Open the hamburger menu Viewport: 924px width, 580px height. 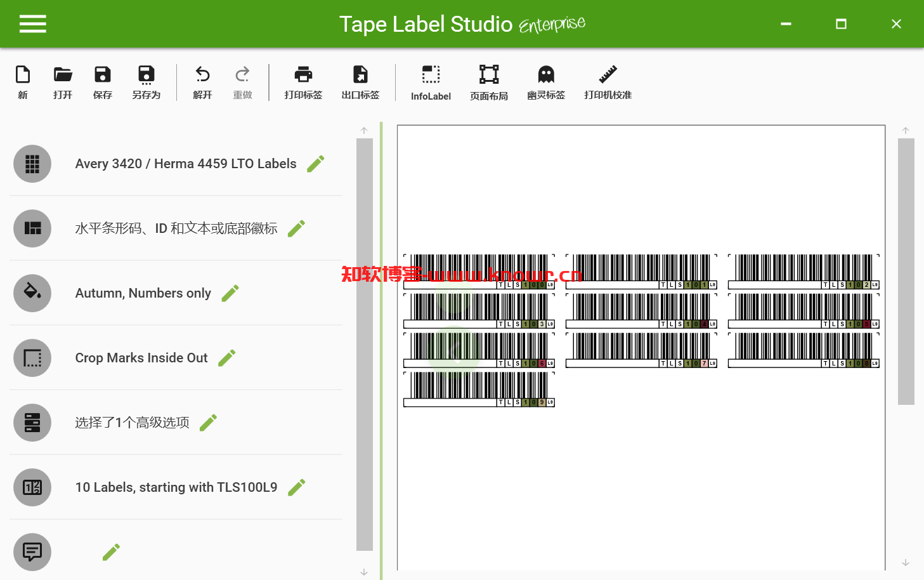33,24
